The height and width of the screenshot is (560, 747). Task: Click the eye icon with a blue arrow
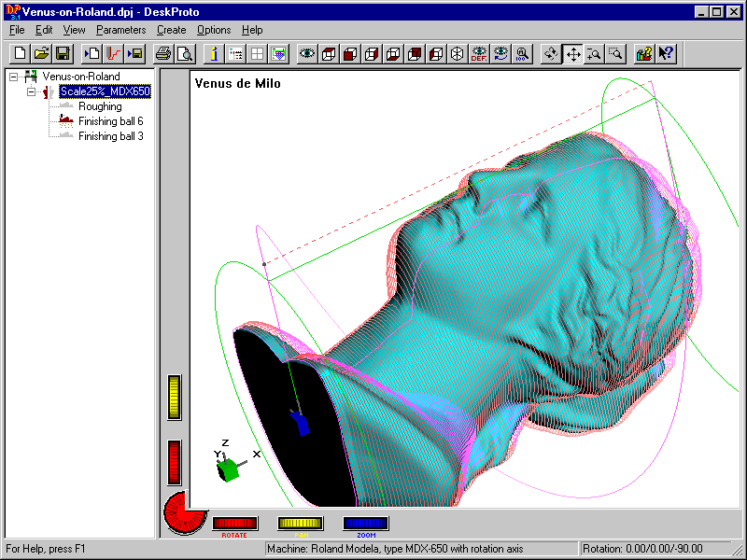click(500, 53)
